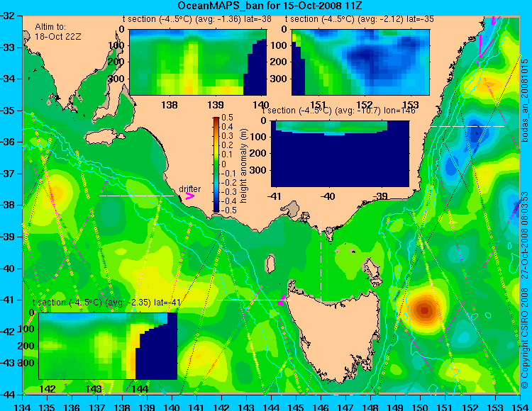Viewport: 532px width, 411px height.
Task: Click the 147 label on the bottom longitude axis
Action: (345, 407)
